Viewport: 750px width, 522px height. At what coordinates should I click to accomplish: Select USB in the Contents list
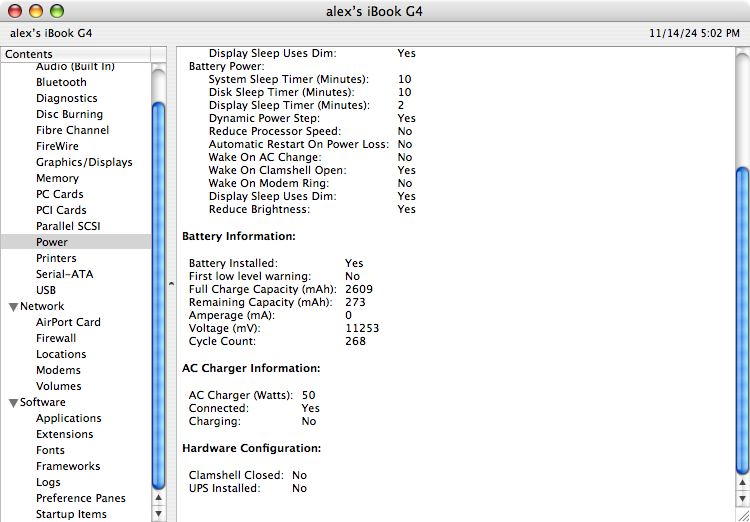pos(46,290)
